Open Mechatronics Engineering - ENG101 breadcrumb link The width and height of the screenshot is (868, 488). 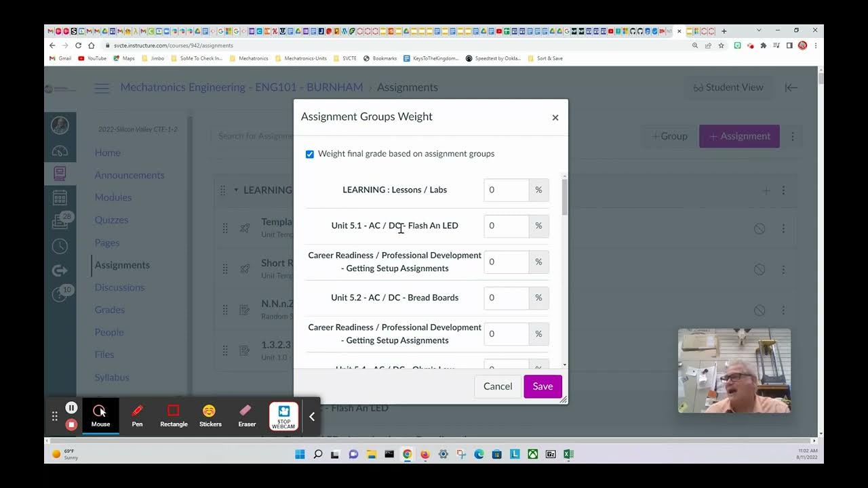(x=241, y=87)
